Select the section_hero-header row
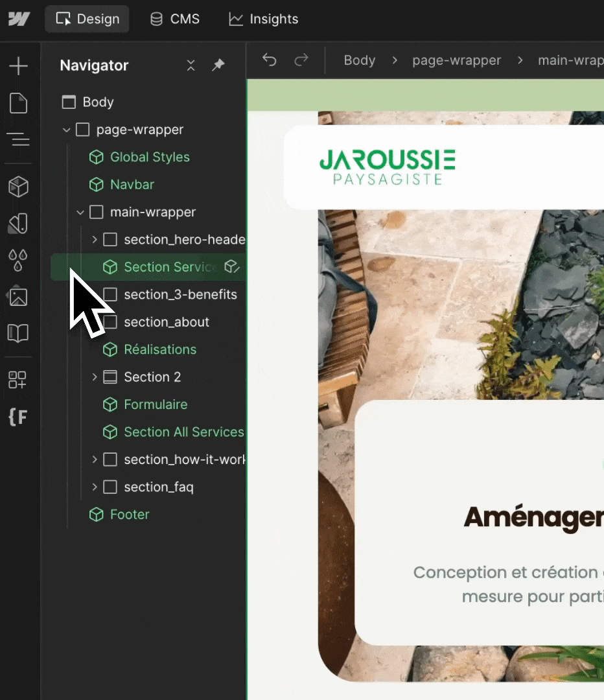Screen dimensions: 604x700 point(148,240)
